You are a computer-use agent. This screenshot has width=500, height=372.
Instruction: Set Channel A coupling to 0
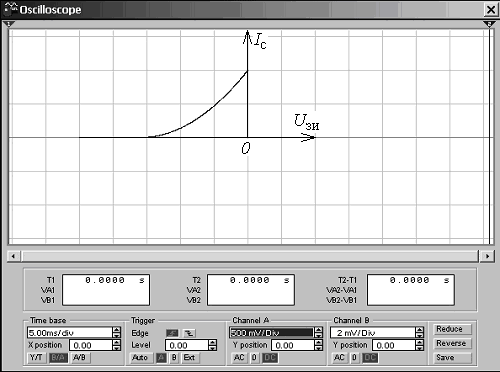(x=254, y=358)
